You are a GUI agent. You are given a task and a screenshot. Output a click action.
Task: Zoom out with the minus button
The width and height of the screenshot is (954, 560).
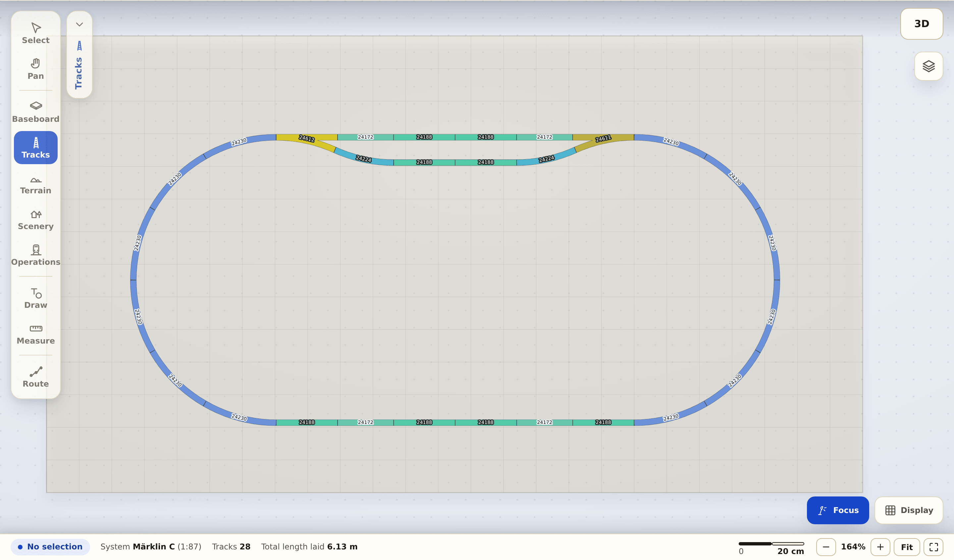(x=826, y=547)
